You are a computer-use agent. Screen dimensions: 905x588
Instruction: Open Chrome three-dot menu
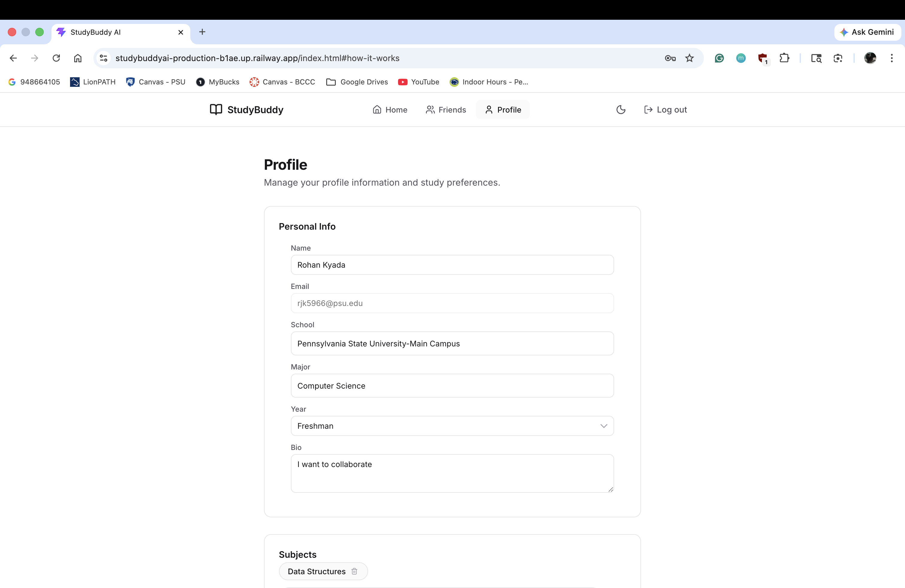(x=891, y=58)
